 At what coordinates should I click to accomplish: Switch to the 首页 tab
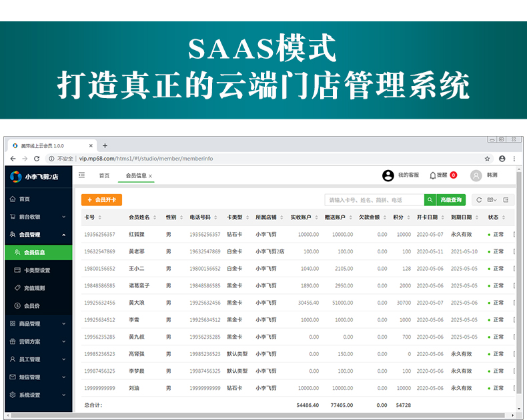click(104, 176)
